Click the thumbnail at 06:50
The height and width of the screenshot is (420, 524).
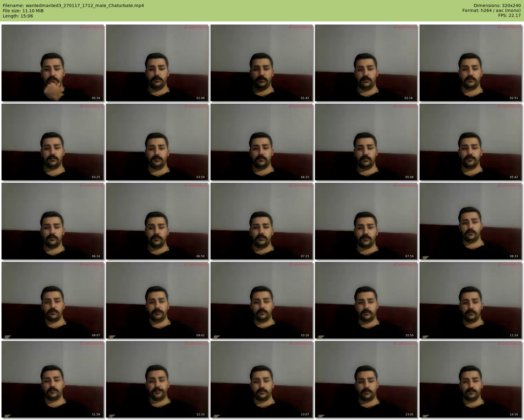point(157,221)
